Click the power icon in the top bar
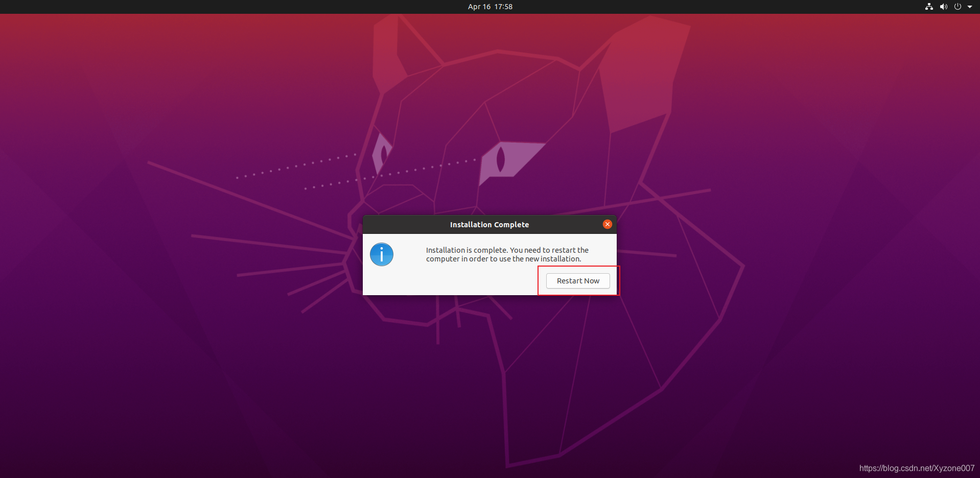980x478 pixels. (958, 7)
